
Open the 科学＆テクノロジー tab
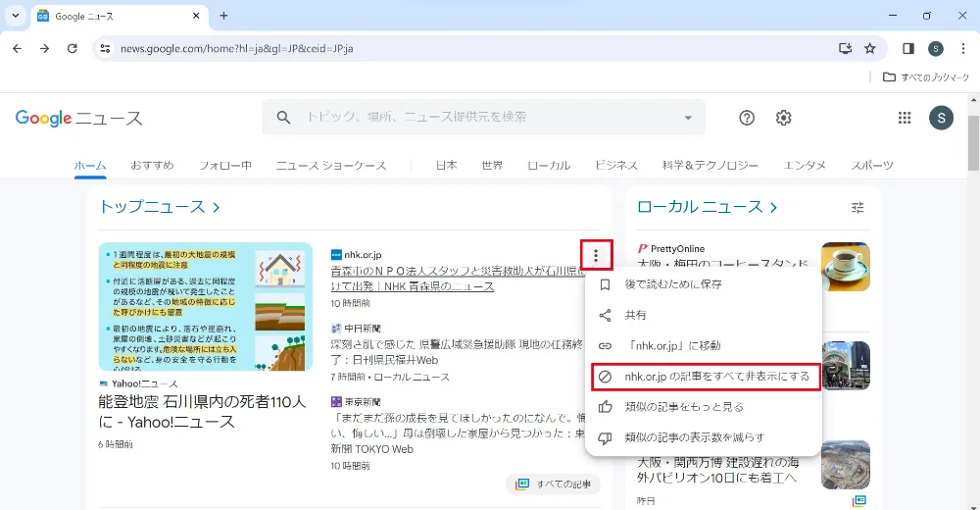pos(710,165)
